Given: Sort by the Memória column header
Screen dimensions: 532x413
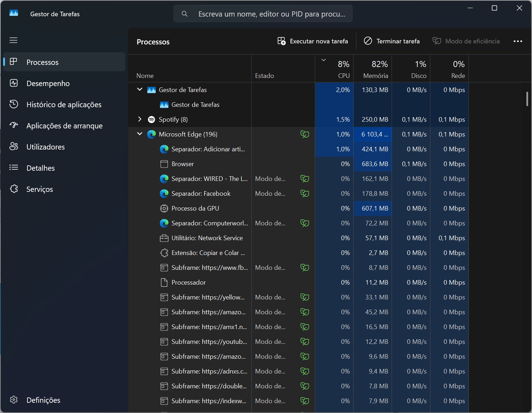Looking at the screenshot, I should pos(376,69).
